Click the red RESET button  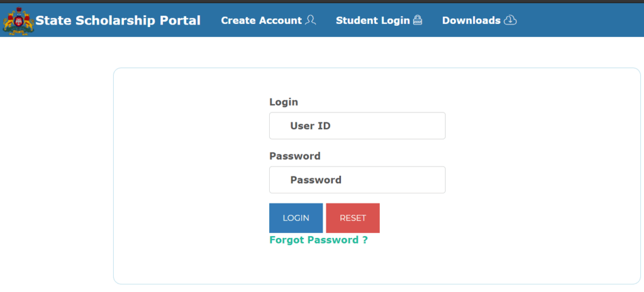(353, 218)
